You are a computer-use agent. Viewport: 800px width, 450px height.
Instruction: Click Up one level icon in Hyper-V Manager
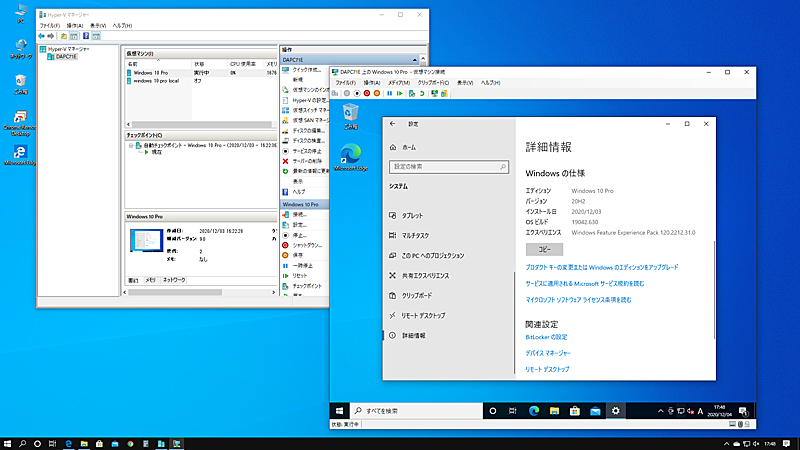(64, 36)
